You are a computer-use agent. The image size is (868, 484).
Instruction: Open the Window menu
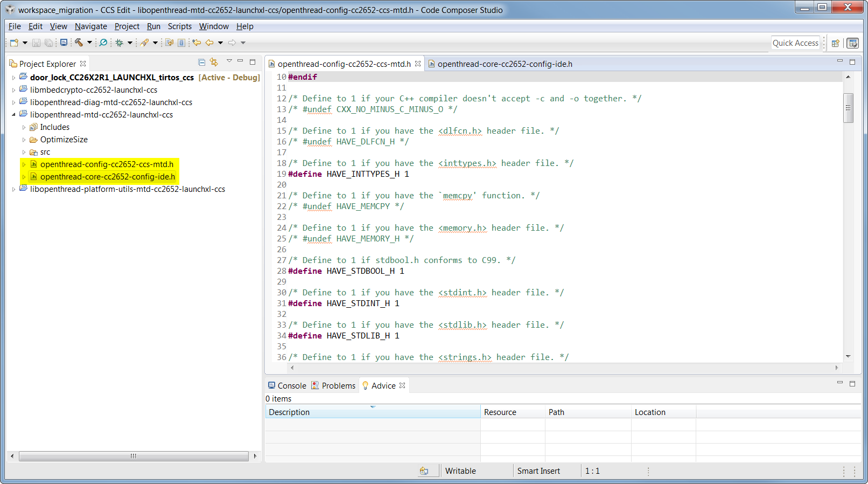pos(214,26)
